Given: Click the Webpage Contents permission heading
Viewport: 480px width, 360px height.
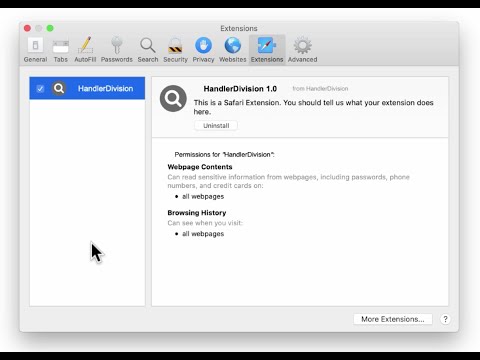Looking at the screenshot, I should point(200,167).
